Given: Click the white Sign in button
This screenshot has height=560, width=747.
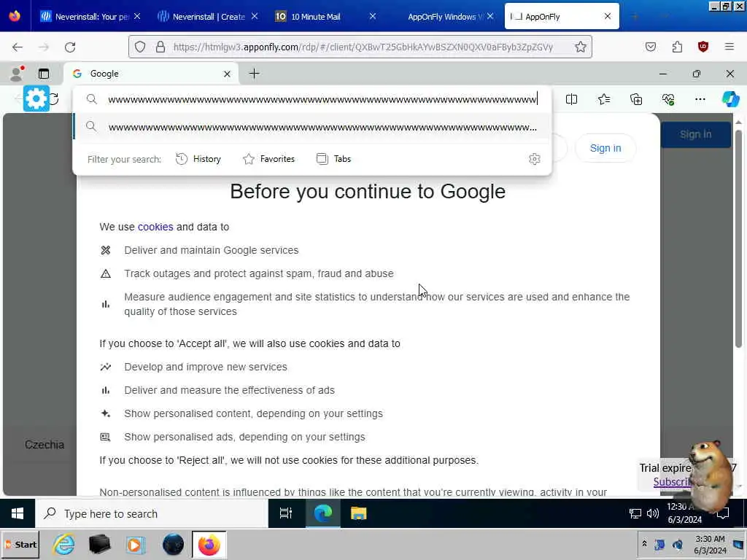Looking at the screenshot, I should pyautogui.click(x=605, y=148).
